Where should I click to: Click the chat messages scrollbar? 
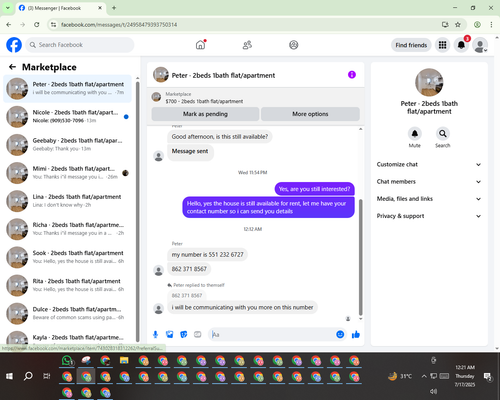[x=360, y=257]
